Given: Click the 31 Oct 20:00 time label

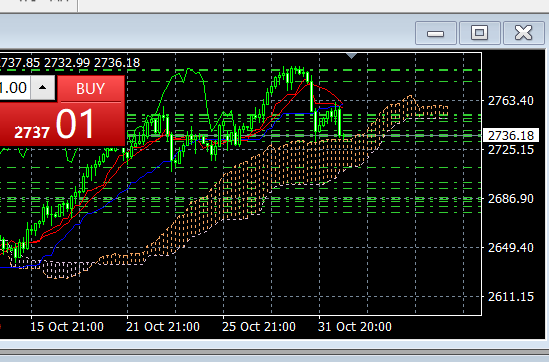Looking at the screenshot, I should (x=355, y=327).
